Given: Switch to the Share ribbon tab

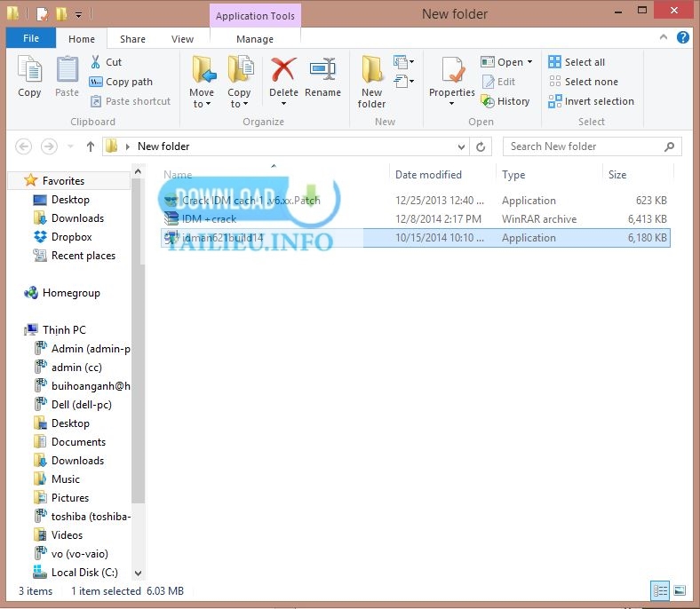Looking at the screenshot, I should pos(132,39).
